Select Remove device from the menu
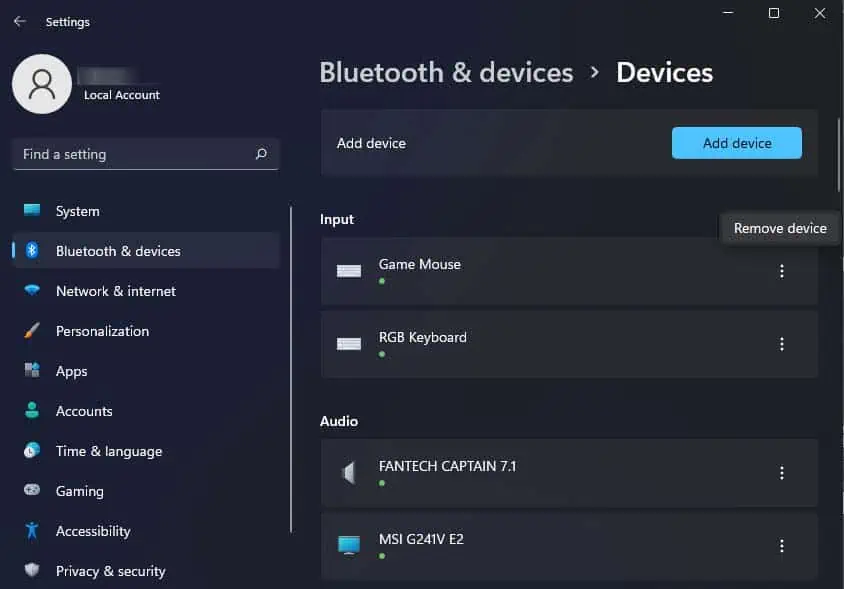 click(x=780, y=228)
